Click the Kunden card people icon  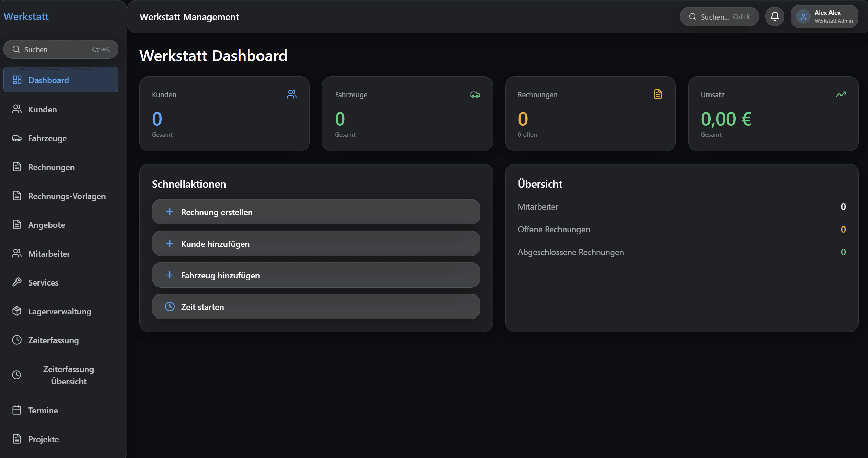tap(292, 94)
